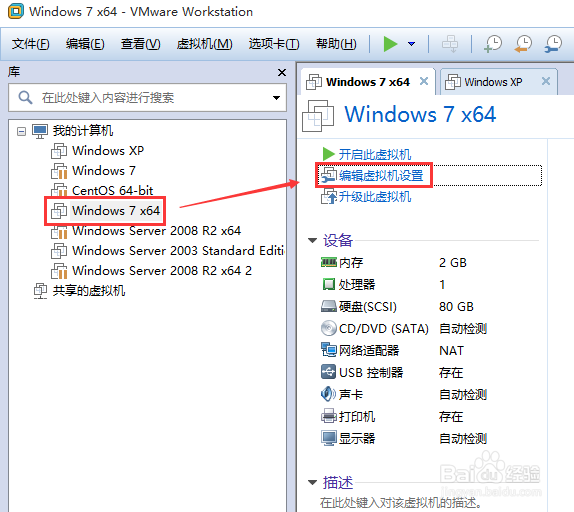
Task: Click the 内存 memory device icon
Action: click(x=329, y=262)
